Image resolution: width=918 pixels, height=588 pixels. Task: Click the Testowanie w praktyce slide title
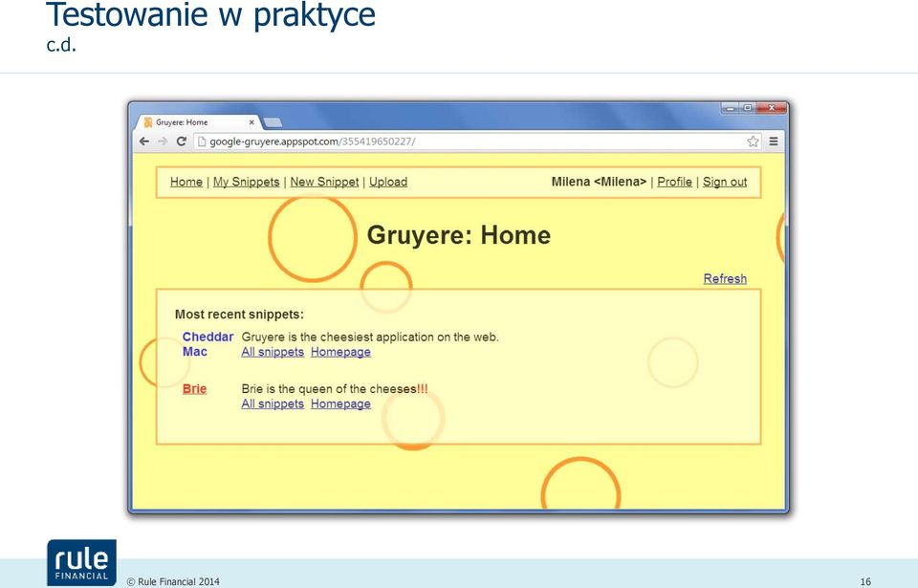[210, 14]
